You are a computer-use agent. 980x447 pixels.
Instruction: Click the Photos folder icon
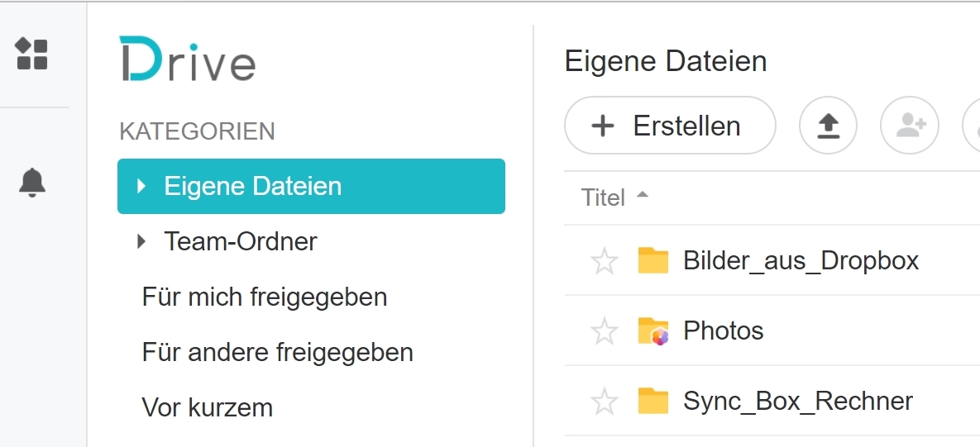(x=653, y=330)
